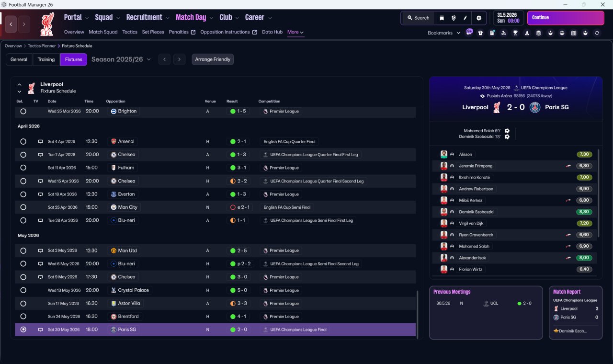Select the Brentford fixture radio button
613x364 pixels.
23,317
